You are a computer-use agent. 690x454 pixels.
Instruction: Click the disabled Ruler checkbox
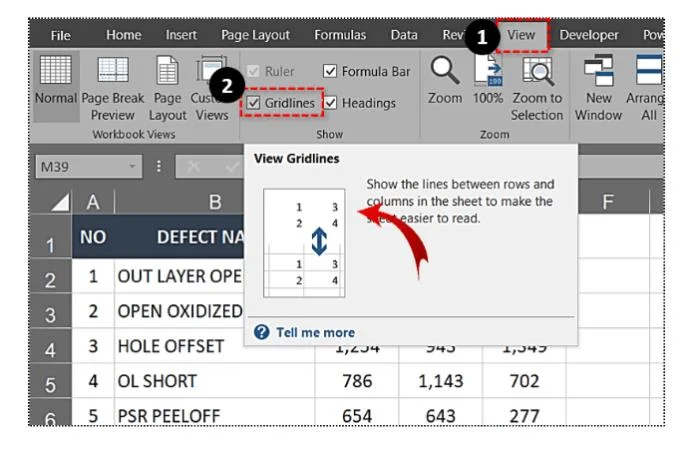pos(253,71)
